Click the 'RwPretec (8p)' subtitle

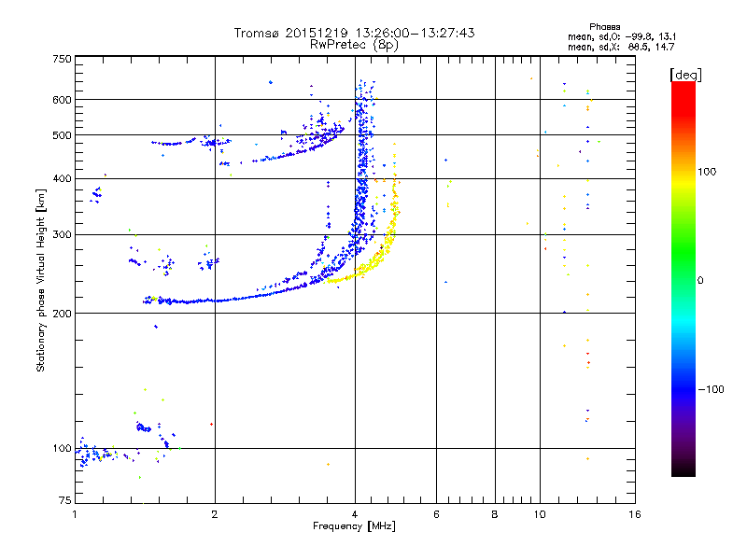354,45
